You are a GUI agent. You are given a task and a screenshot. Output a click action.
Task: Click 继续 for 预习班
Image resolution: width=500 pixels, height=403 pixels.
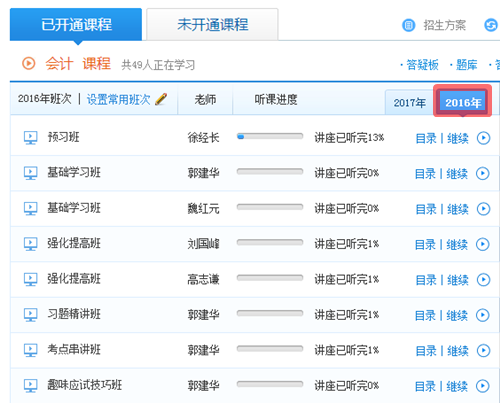(x=458, y=138)
